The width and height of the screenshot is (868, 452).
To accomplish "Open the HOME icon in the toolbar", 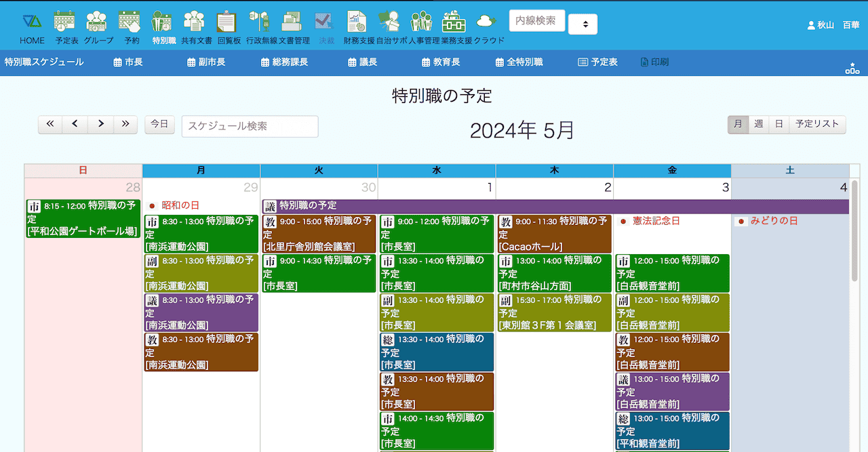I will [32, 22].
